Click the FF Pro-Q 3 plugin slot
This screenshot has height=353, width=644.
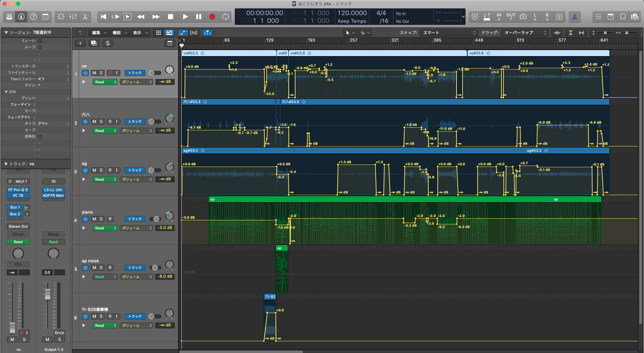click(18, 190)
